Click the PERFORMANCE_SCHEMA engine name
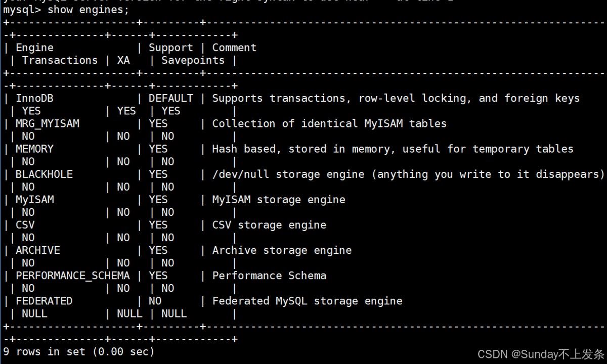 coord(72,276)
